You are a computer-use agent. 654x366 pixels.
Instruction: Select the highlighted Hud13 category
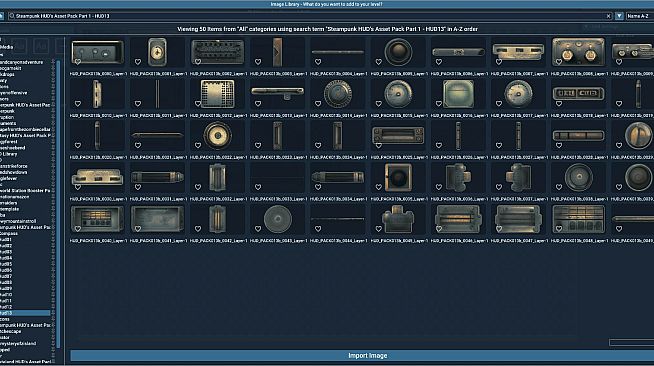tap(25, 313)
